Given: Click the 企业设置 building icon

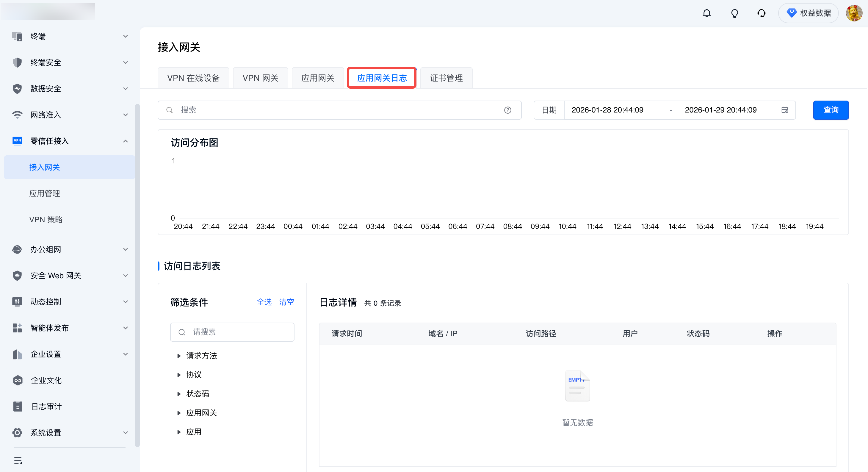Looking at the screenshot, I should click(x=17, y=354).
